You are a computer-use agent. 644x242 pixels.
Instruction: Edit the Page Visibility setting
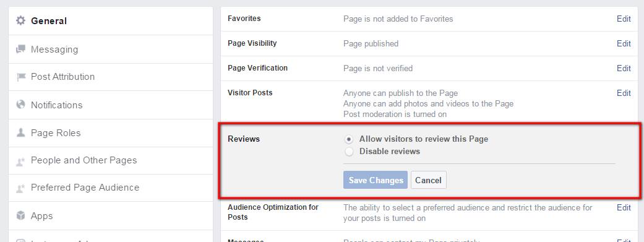624,43
